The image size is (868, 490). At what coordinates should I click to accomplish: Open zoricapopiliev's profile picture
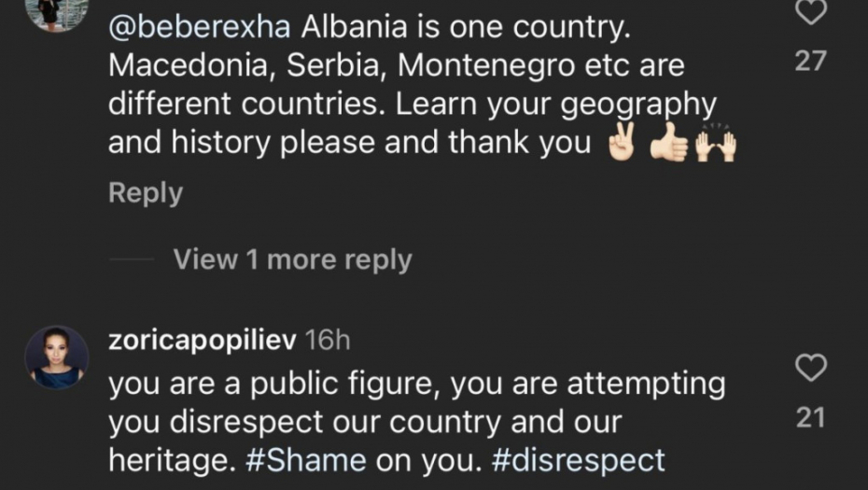pos(57,357)
